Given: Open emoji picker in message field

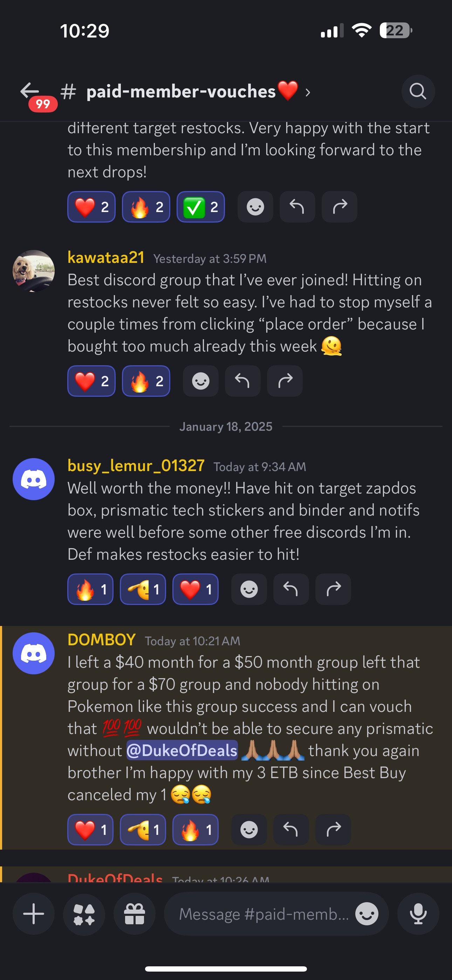Looking at the screenshot, I should tap(367, 914).
